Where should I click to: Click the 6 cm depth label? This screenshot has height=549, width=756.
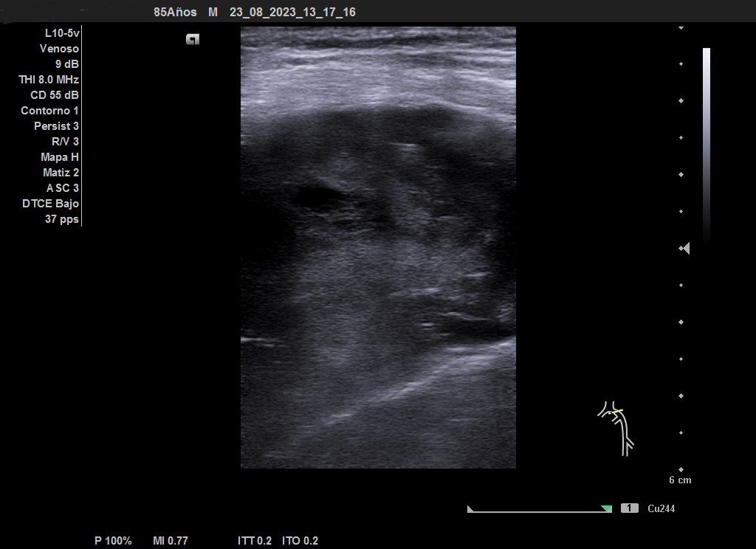[680, 480]
